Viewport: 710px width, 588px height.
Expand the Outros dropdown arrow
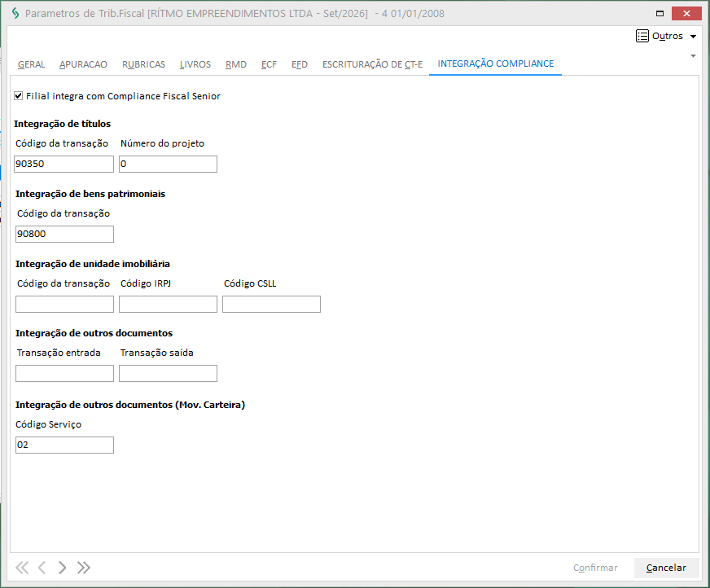pos(693,36)
